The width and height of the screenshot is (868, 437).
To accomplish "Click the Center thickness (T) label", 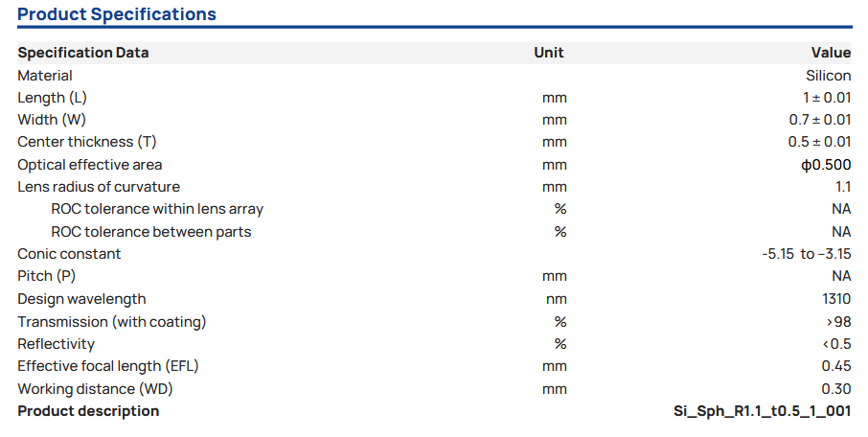I will pyautogui.click(x=87, y=142).
